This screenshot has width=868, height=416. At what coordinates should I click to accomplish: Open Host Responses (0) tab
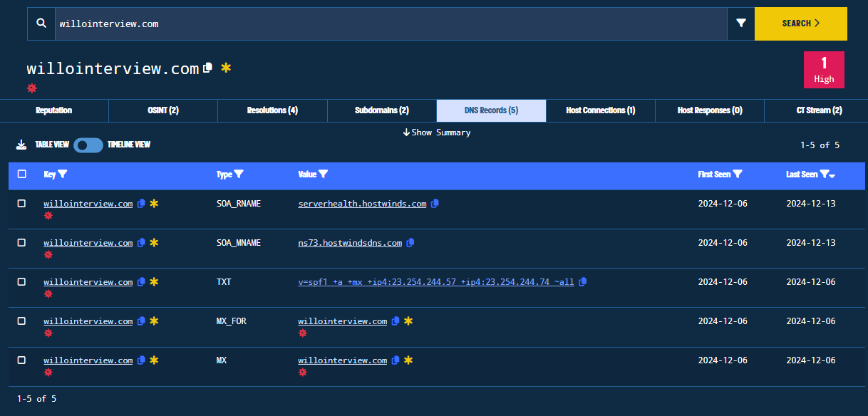tap(710, 110)
